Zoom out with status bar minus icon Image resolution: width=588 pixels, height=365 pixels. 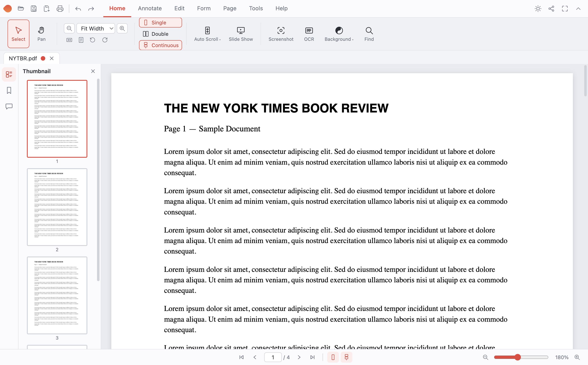coord(485,357)
